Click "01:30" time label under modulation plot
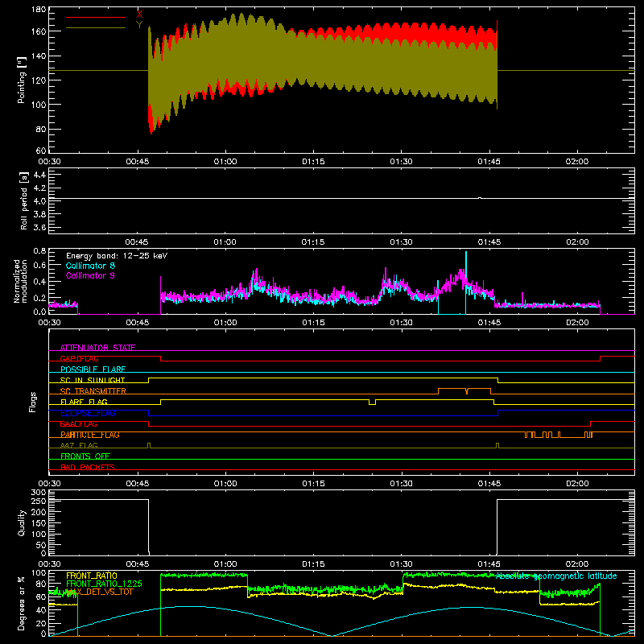 click(x=401, y=323)
